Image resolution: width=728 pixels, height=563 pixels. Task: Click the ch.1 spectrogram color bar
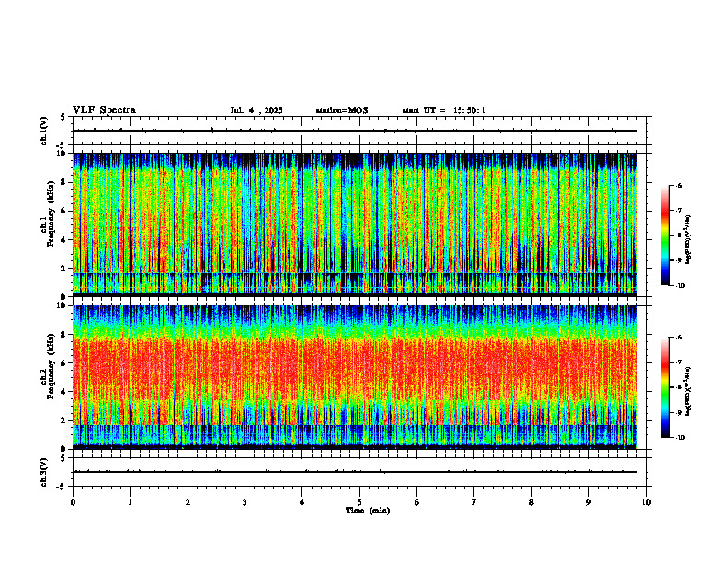(x=665, y=236)
